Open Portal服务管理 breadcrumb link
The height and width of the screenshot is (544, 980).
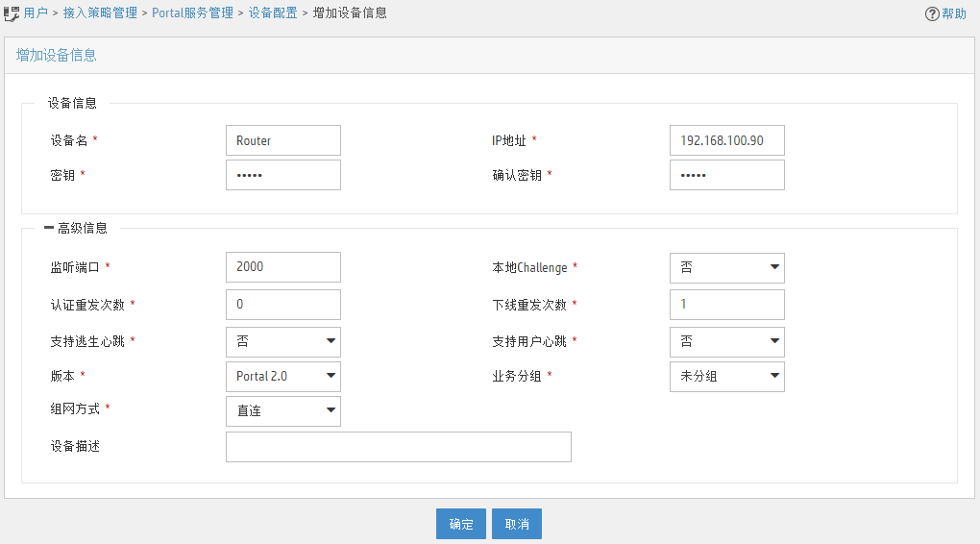tap(192, 13)
